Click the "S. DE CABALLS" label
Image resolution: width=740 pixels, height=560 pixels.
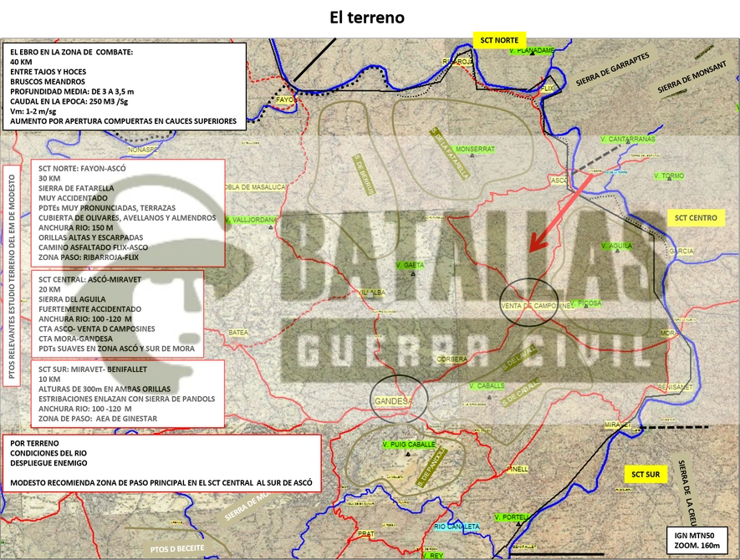point(522,392)
